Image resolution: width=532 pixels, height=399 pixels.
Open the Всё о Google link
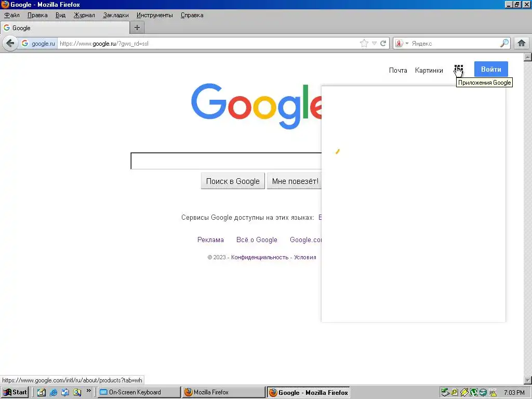[257, 240]
